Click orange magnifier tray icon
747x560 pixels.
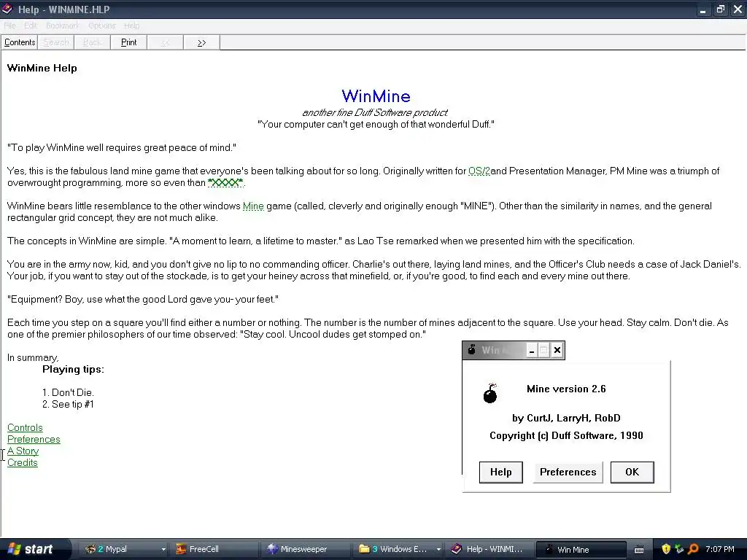point(693,549)
